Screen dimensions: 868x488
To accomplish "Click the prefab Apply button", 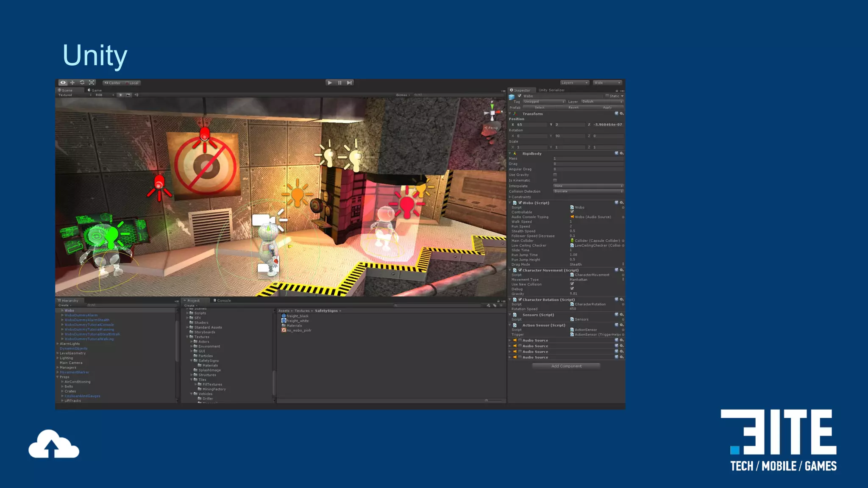I will click(x=607, y=108).
